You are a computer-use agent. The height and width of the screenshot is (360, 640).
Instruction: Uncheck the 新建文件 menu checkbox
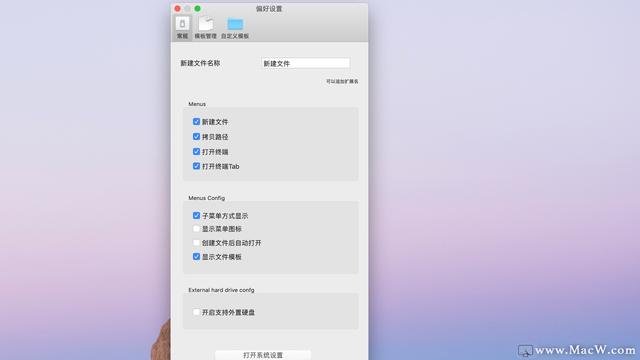point(196,122)
